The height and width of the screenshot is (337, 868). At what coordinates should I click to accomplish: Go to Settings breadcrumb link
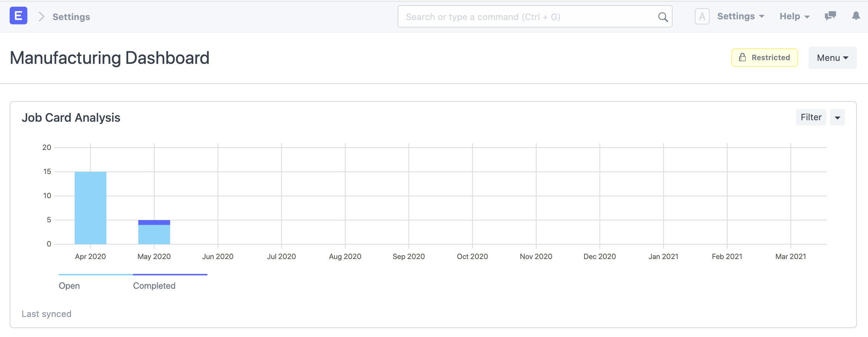pyautogui.click(x=71, y=17)
